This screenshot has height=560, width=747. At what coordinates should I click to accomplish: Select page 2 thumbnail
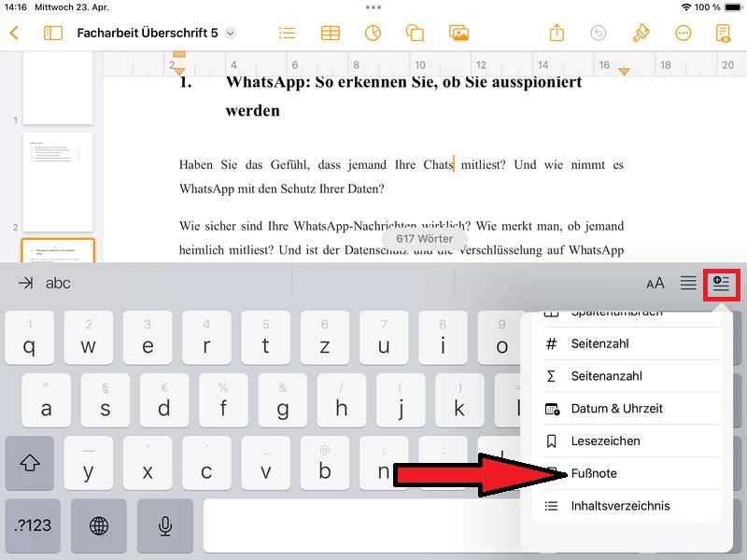58,182
